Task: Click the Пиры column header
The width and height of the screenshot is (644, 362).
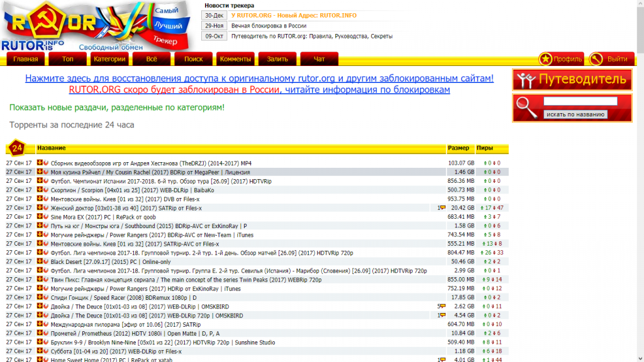Action: pyautogui.click(x=485, y=148)
